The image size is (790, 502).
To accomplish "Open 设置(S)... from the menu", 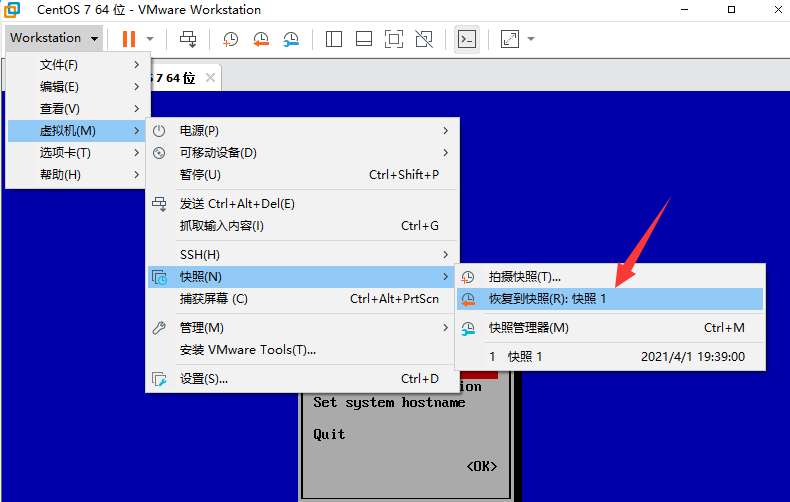I will (x=302, y=379).
